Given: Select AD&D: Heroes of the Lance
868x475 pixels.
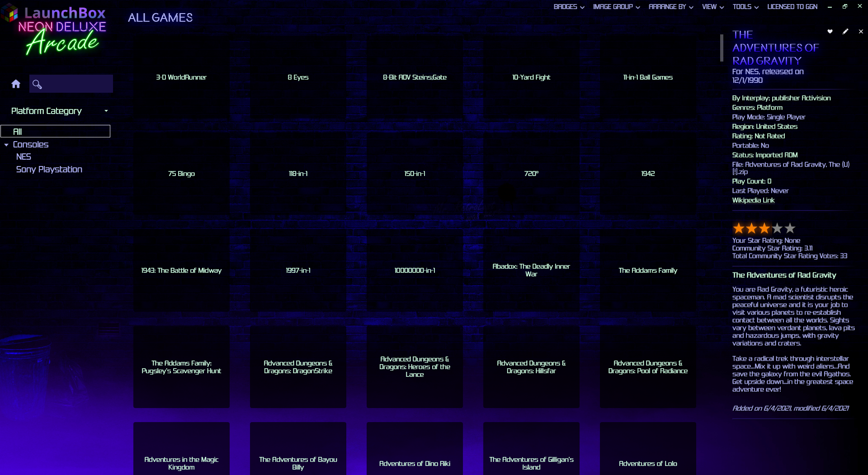Looking at the screenshot, I should pos(415,367).
